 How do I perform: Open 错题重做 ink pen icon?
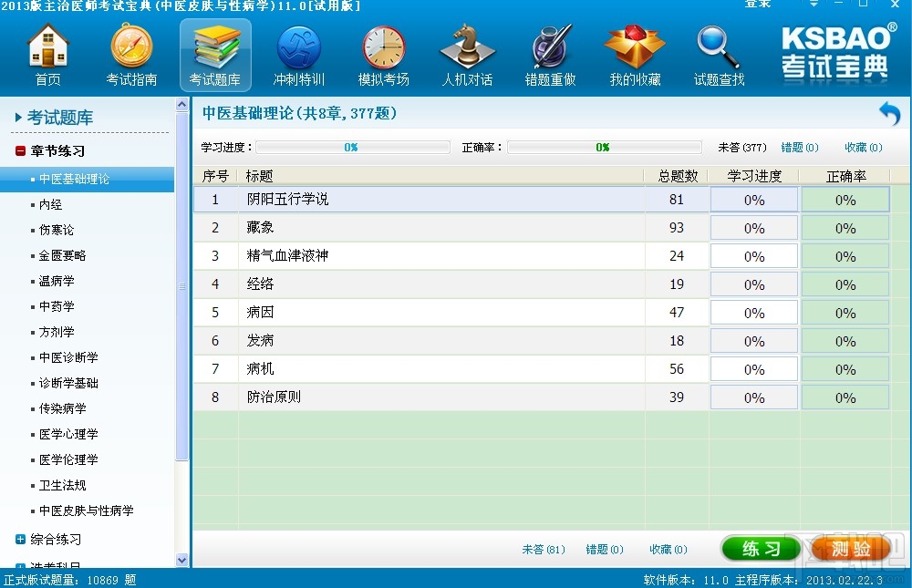(x=550, y=55)
